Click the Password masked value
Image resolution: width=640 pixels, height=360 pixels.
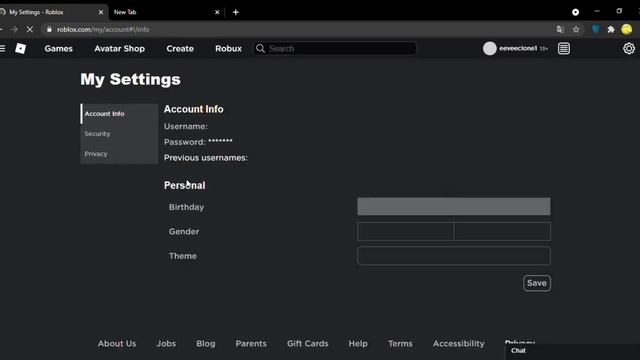point(220,141)
